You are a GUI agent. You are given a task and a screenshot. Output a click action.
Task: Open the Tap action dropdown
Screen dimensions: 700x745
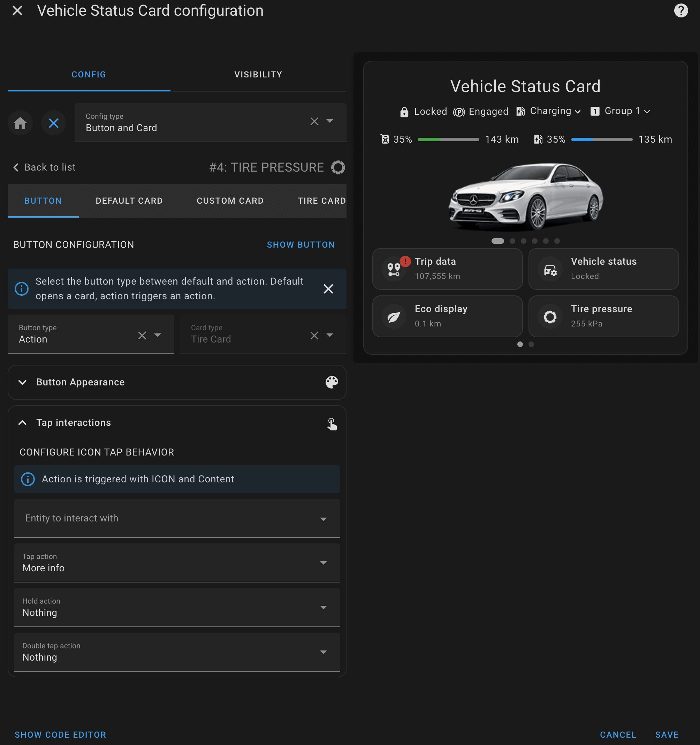(177, 563)
